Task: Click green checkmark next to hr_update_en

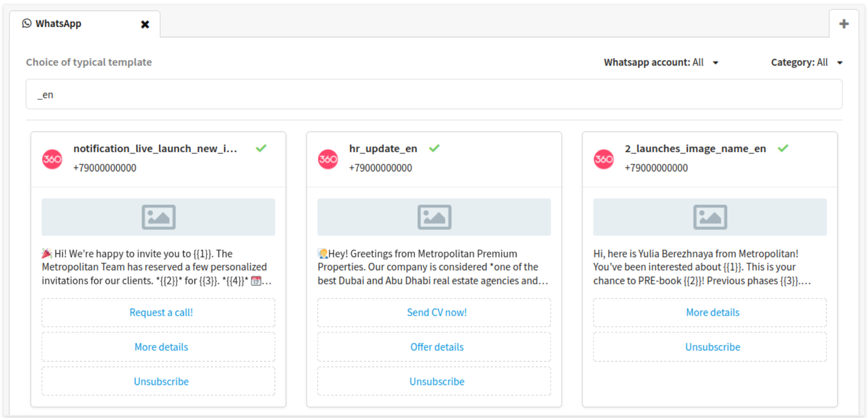Action: pos(434,148)
